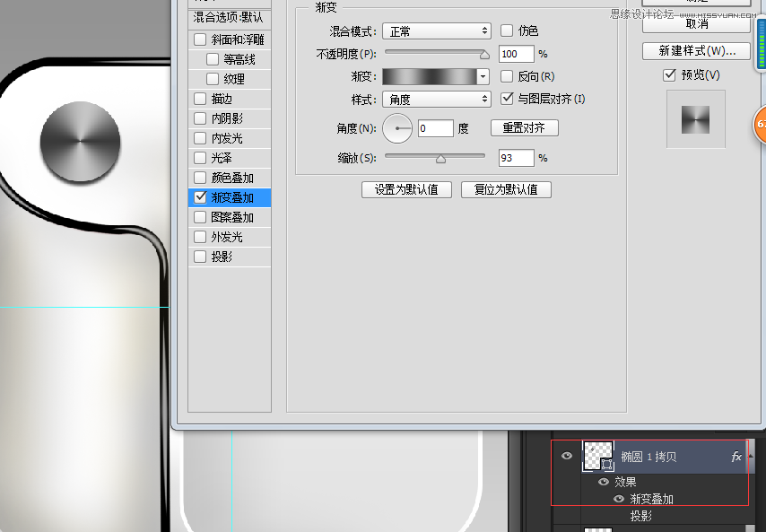Click the opacity value field showing 100
This screenshot has height=532, width=766.
coord(517,54)
